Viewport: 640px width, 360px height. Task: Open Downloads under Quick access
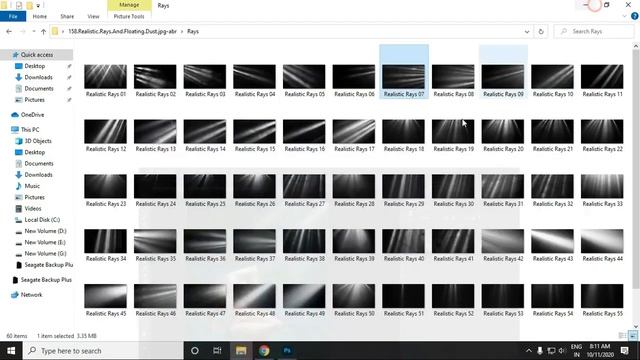point(38,77)
